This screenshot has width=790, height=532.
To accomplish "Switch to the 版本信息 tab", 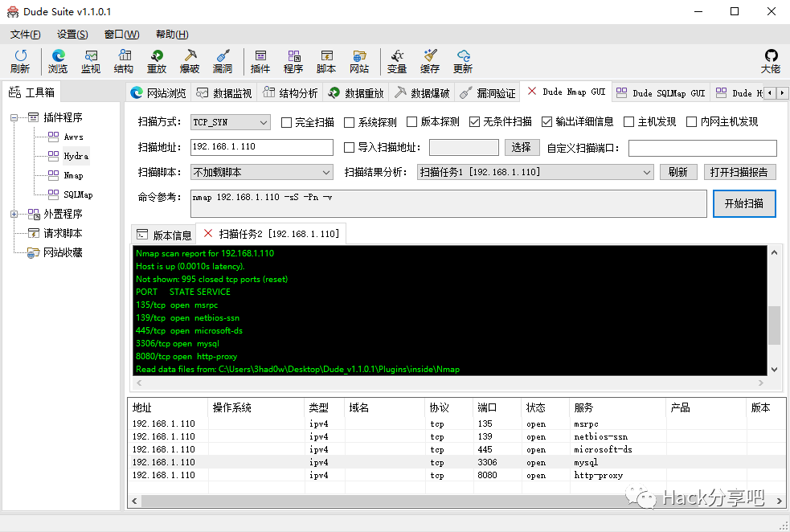I will (164, 235).
